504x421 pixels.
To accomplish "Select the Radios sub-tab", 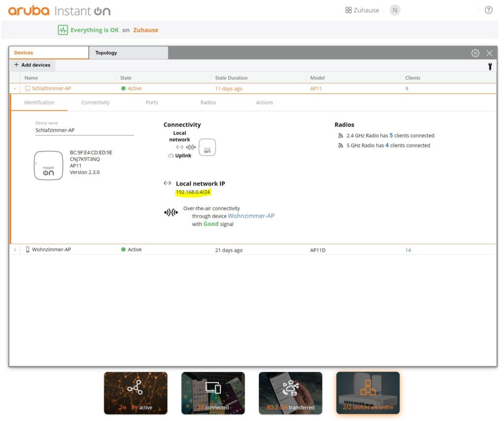I will [208, 102].
